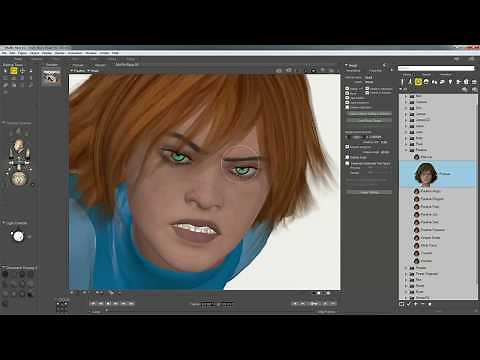Click the plus icon to add to Library
Screen dimensions: 480x360
click(x=416, y=304)
